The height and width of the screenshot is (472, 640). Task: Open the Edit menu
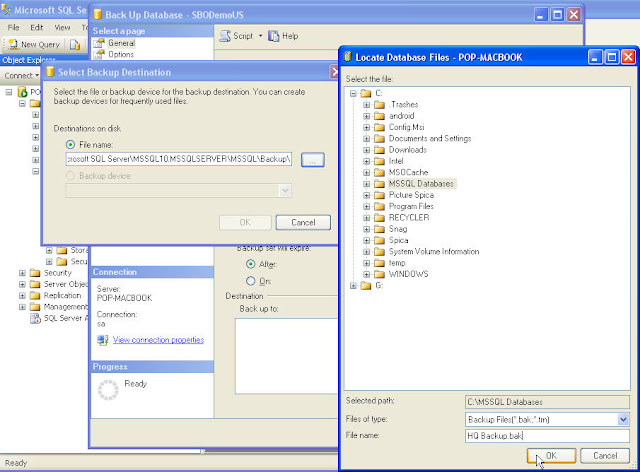point(36,27)
